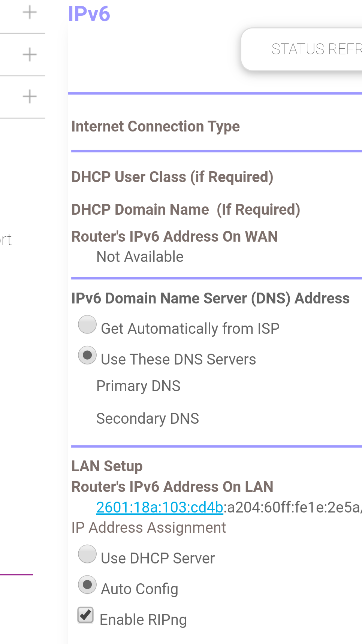Choose the Use DHCP Server option
The width and height of the screenshot is (362, 644).
click(87, 554)
